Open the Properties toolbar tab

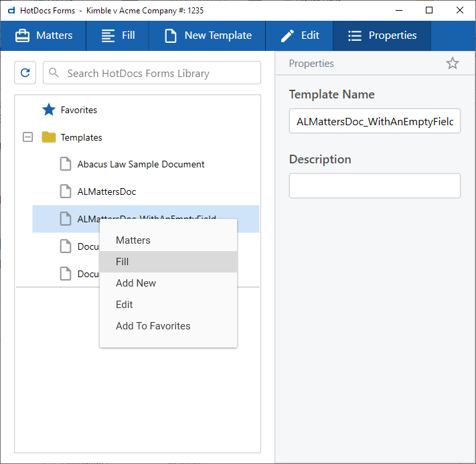click(382, 35)
